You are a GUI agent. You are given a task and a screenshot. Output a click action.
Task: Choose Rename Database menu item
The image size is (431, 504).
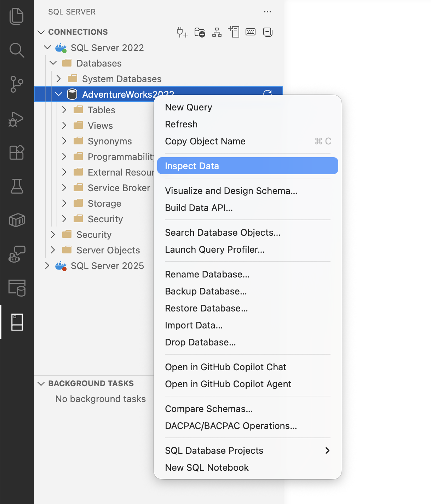pyautogui.click(x=247, y=274)
